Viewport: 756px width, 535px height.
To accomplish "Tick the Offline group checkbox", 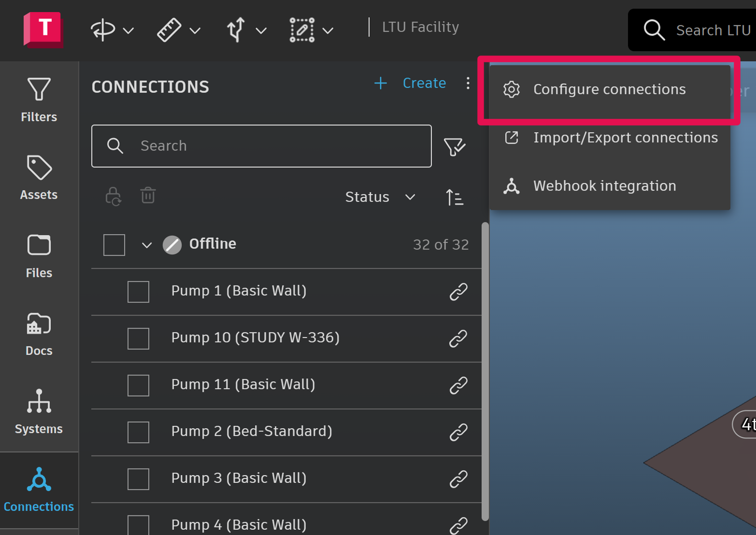I will point(114,245).
